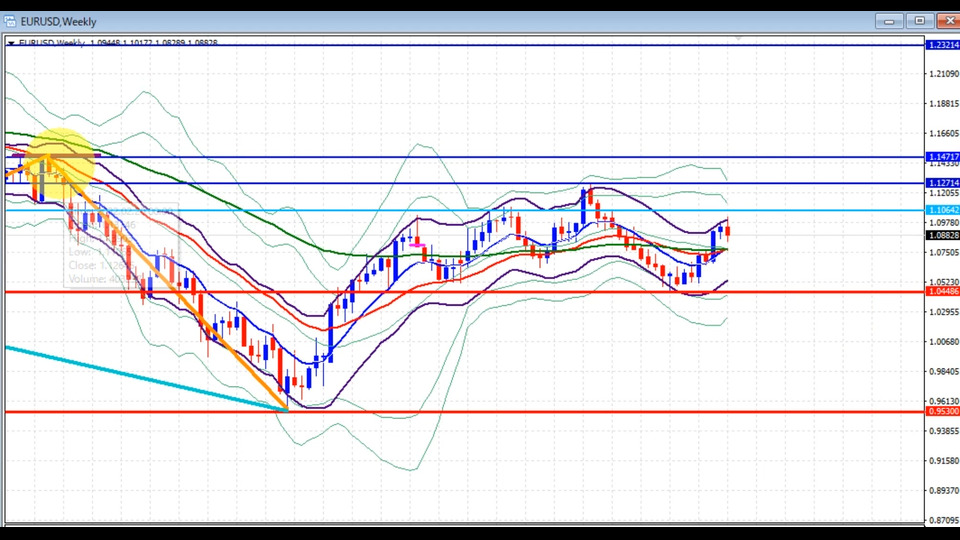The width and height of the screenshot is (960, 540).
Task: Expand the triangle beside EURUSD Weekly label
Action: (x=11, y=43)
